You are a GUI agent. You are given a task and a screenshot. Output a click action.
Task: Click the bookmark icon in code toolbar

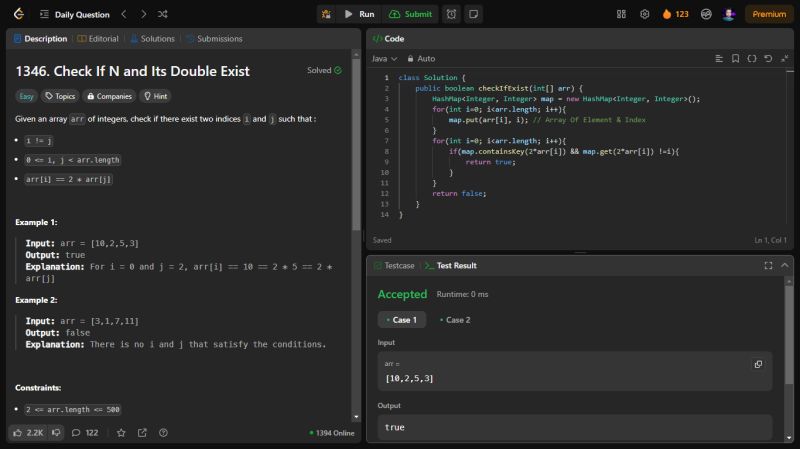(x=735, y=59)
